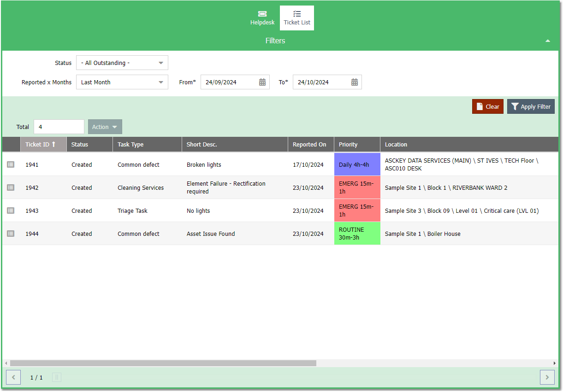563x392 pixels.
Task: Sort by Ticket ID column header
Action: pos(43,144)
